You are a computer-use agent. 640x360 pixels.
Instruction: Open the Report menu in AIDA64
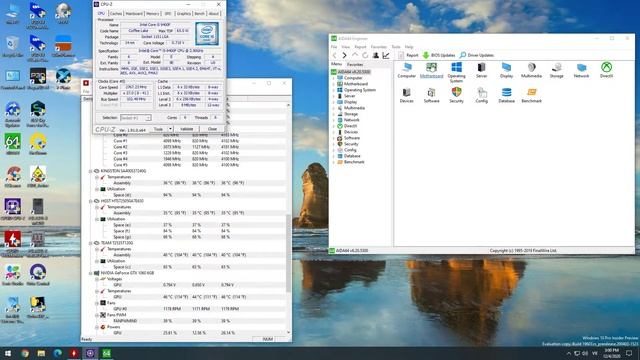(x=360, y=47)
